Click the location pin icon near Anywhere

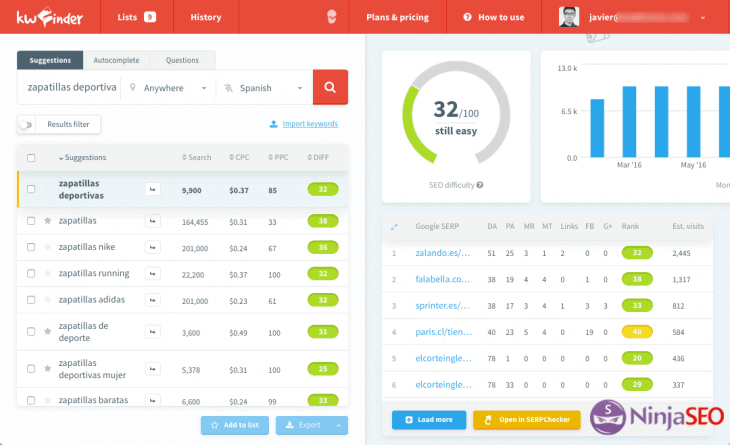point(133,88)
